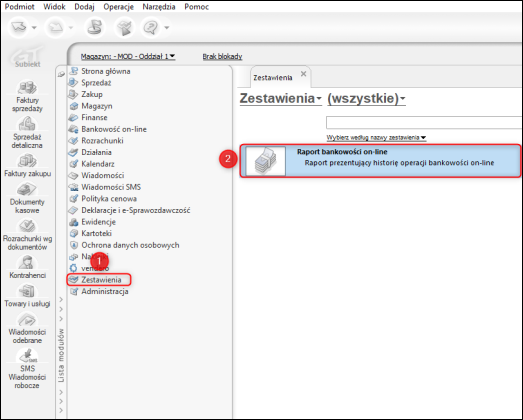Open Raport bankowości on-line report
The width and height of the screenshot is (523, 420).
(x=380, y=161)
